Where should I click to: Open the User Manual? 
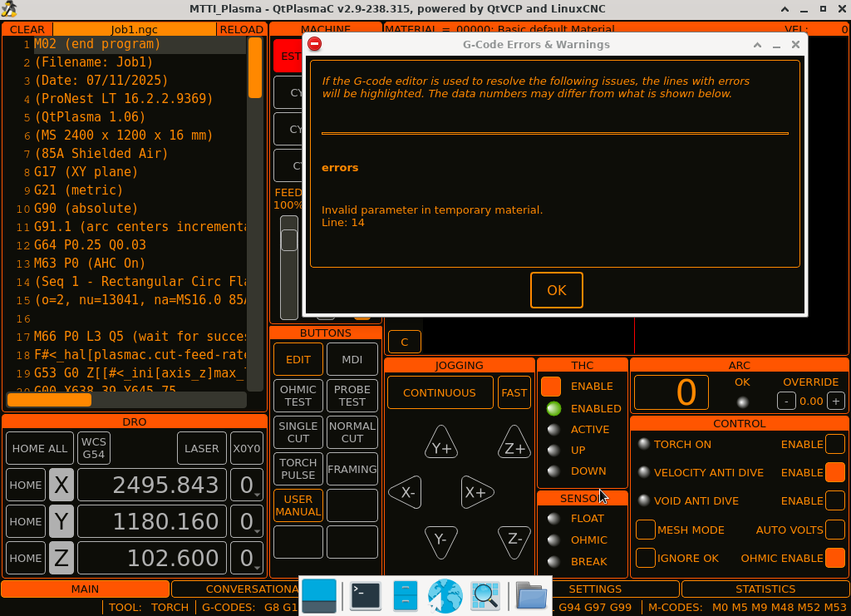coord(298,505)
